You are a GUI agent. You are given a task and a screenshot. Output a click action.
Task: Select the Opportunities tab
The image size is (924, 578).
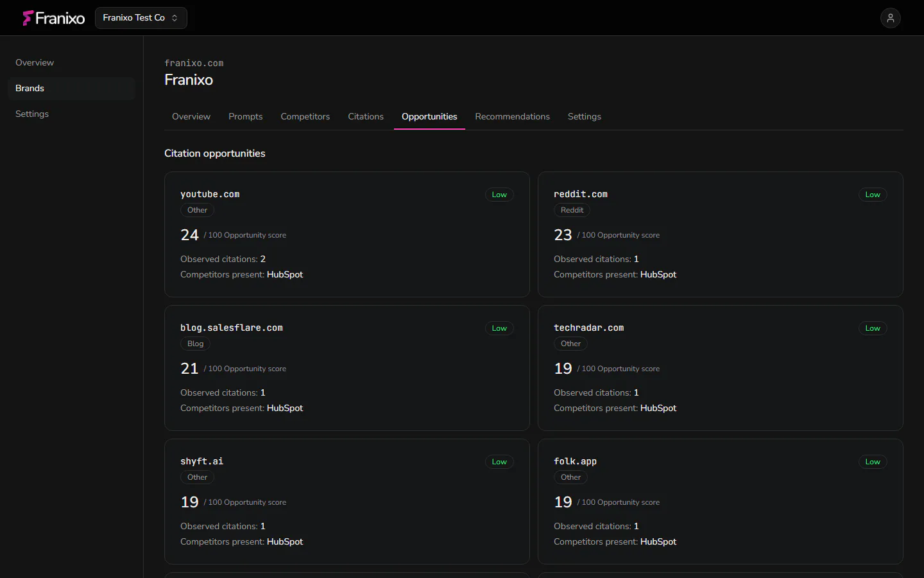429,116
